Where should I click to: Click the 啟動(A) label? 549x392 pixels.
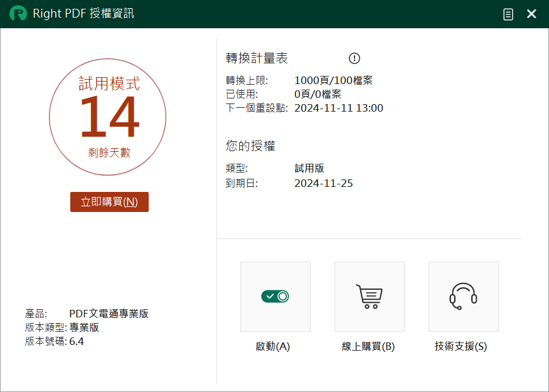coord(273,346)
